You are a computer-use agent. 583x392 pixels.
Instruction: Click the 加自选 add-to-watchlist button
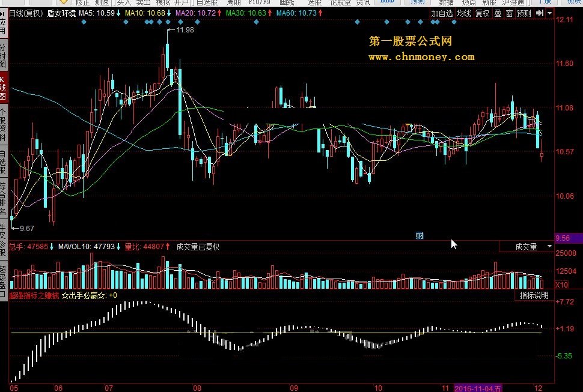tap(442, 13)
